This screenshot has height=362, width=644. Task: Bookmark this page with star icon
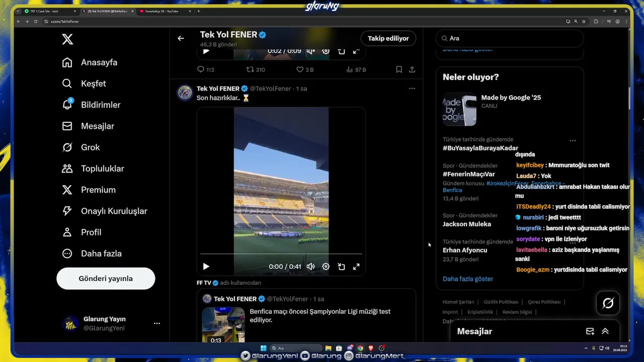click(584, 22)
